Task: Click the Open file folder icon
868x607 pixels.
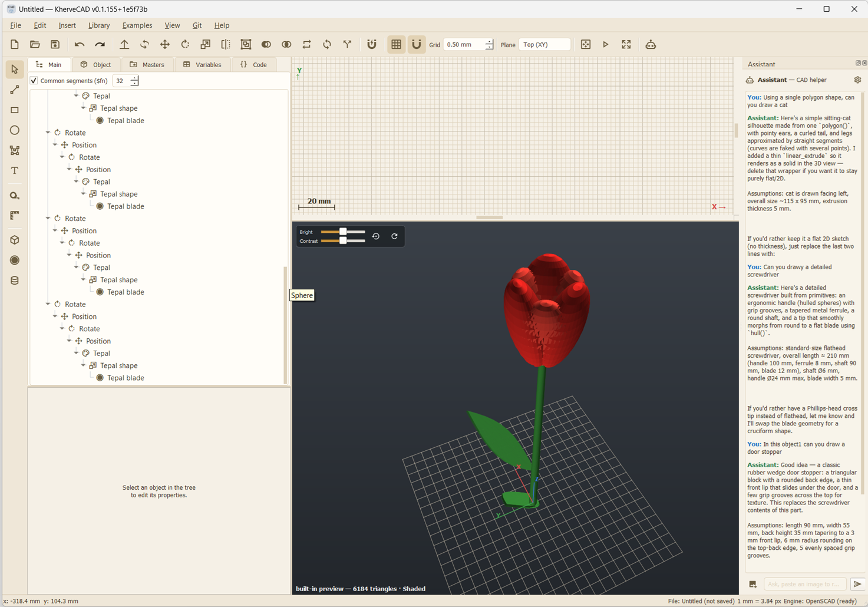Action: [x=35, y=45]
